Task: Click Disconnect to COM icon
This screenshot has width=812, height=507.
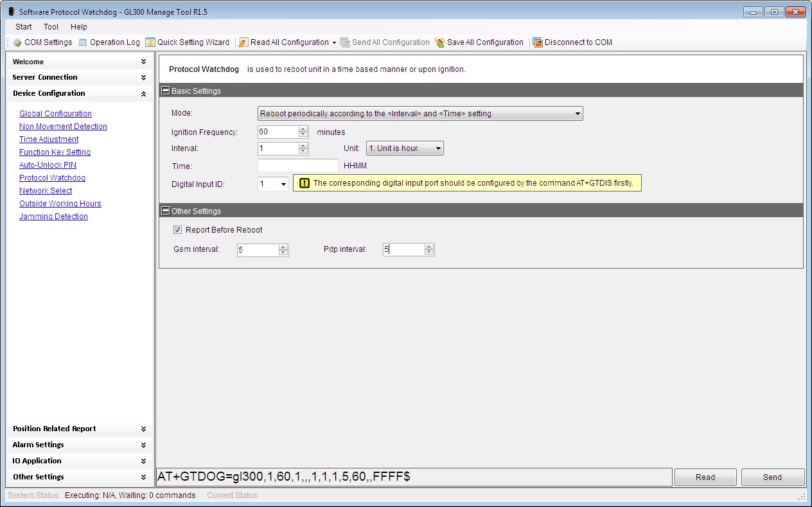Action: (538, 42)
